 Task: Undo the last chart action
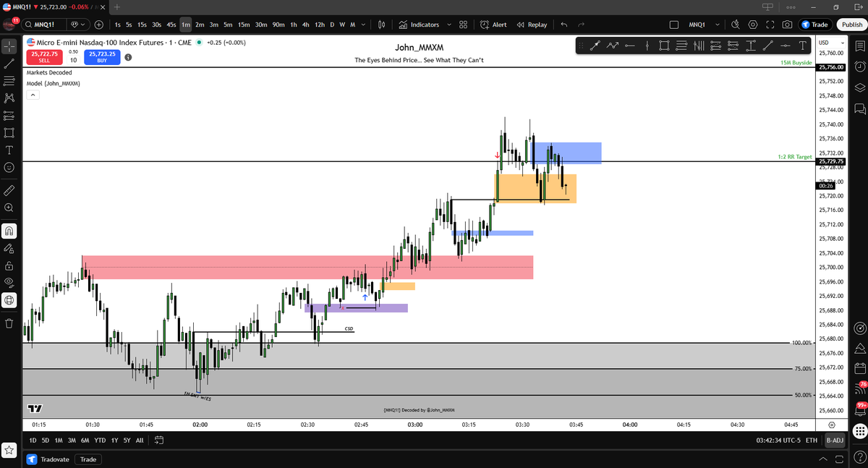pyautogui.click(x=563, y=25)
